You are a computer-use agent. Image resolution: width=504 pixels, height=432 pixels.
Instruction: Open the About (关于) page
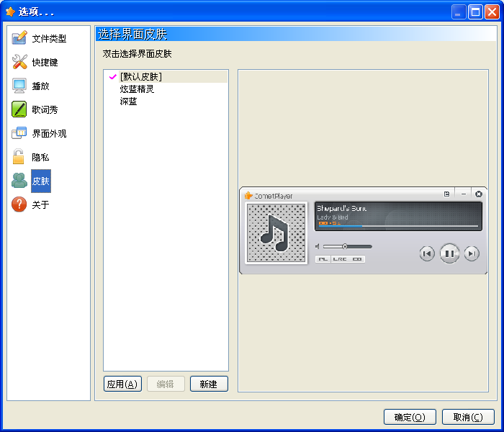pos(40,205)
